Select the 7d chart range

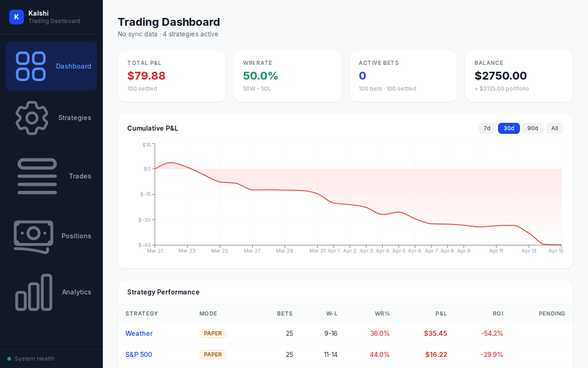[x=487, y=128]
